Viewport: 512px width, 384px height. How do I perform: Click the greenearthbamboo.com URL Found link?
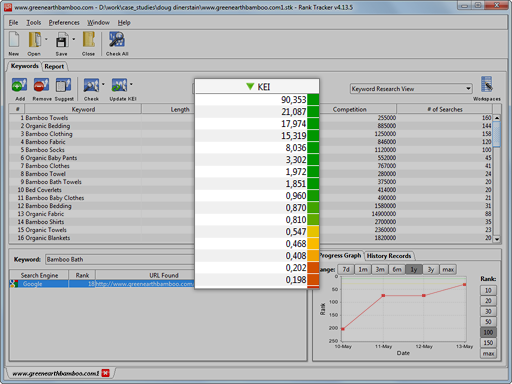(x=145, y=284)
